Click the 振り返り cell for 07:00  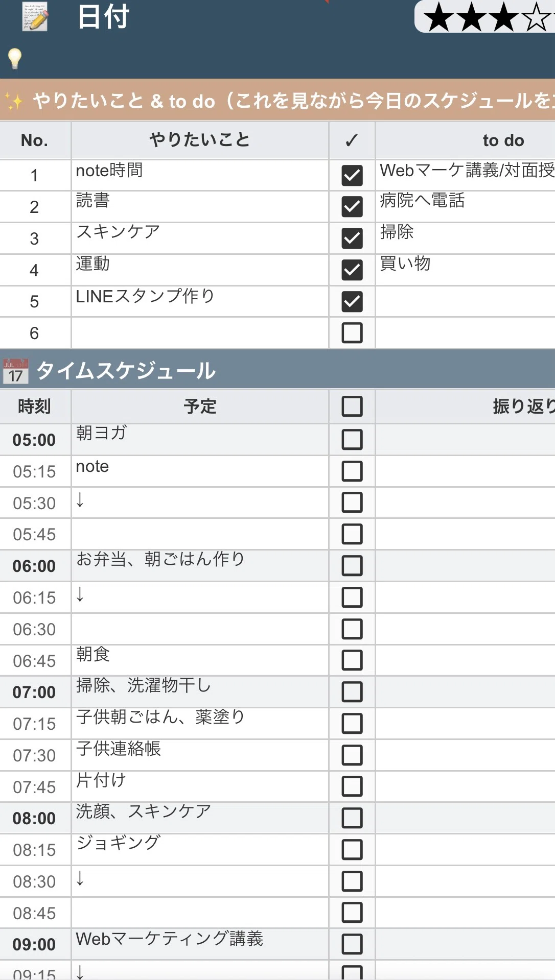[466, 692]
